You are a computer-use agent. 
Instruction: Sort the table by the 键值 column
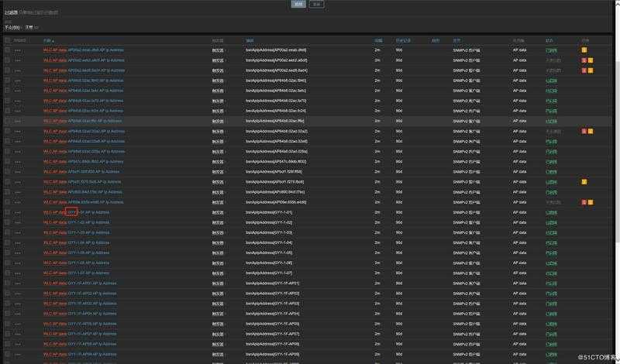click(x=250, y=40)
